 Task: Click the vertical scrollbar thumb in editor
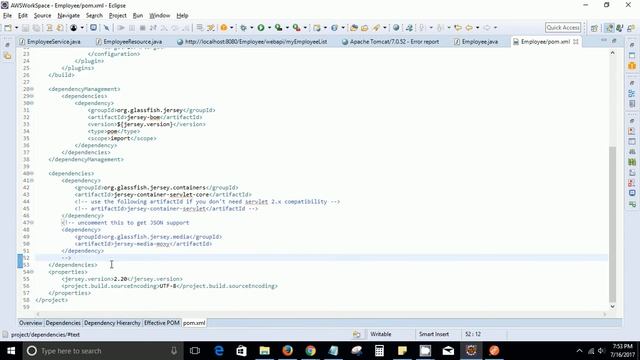(x=612, y=224)
